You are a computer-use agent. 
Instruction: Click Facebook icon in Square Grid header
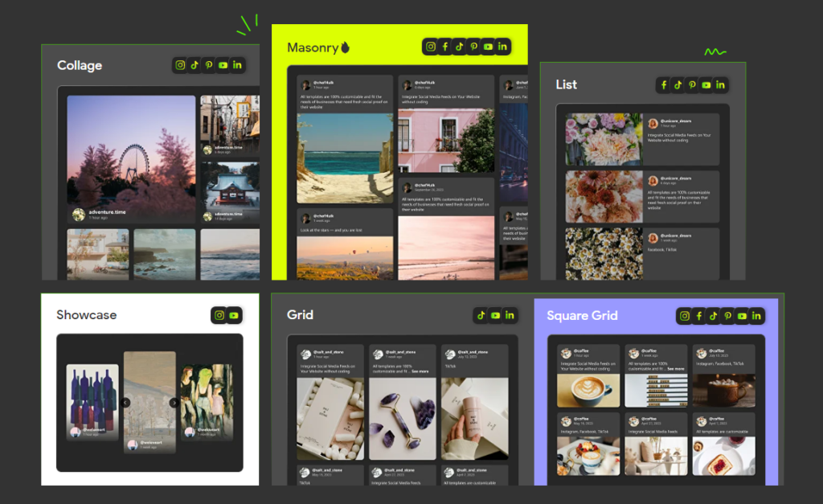click(699, 316)
